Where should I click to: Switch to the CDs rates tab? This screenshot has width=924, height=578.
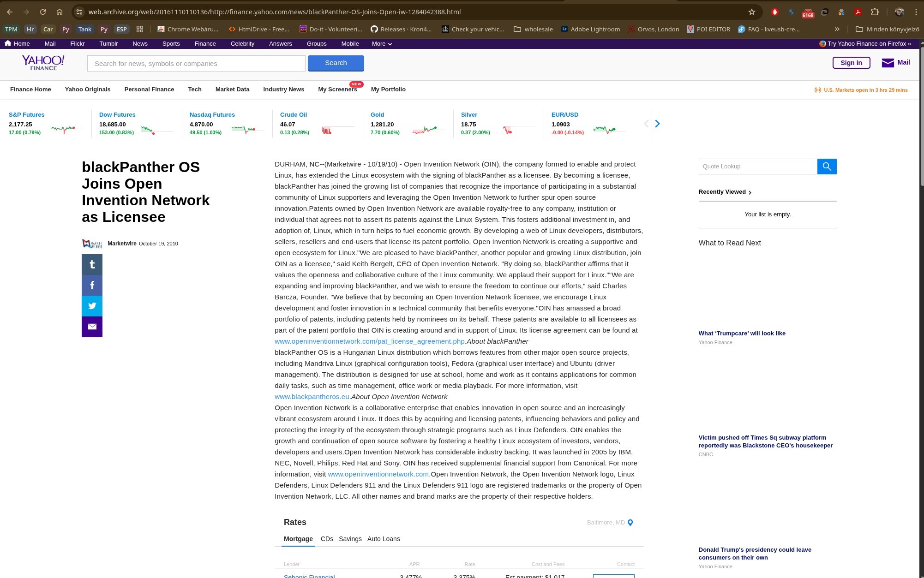coord(327,539)
